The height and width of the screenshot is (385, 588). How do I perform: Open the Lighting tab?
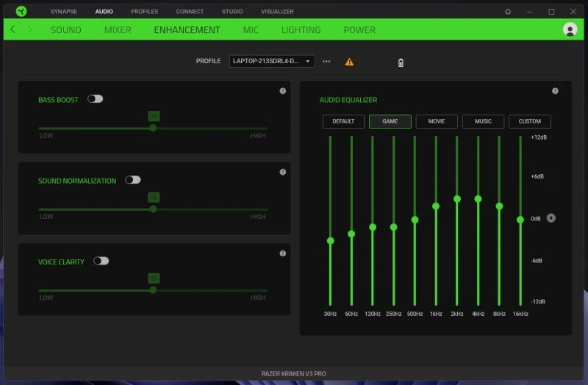point(301,30)
